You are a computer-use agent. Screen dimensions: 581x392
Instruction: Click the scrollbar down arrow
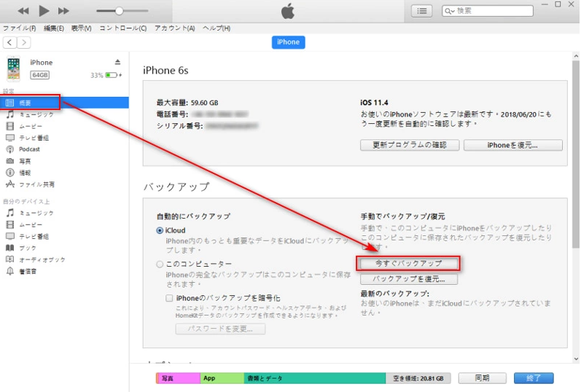576,358
